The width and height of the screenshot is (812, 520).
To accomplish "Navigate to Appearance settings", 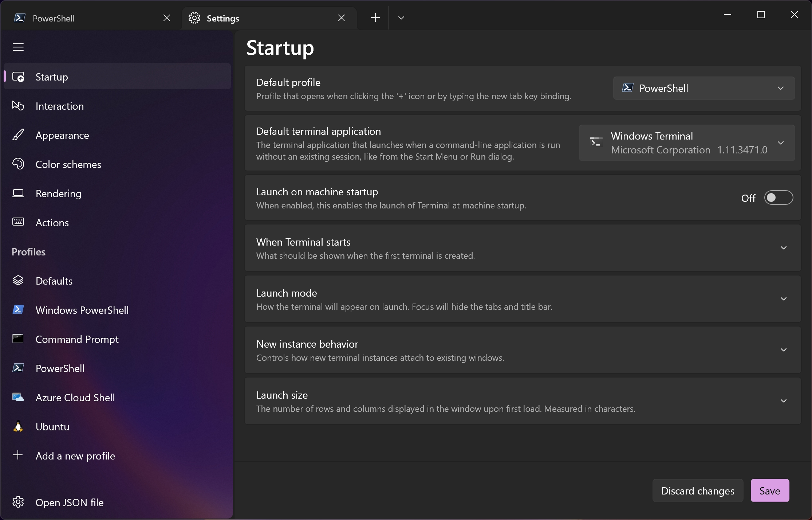I will click(62, 135).
